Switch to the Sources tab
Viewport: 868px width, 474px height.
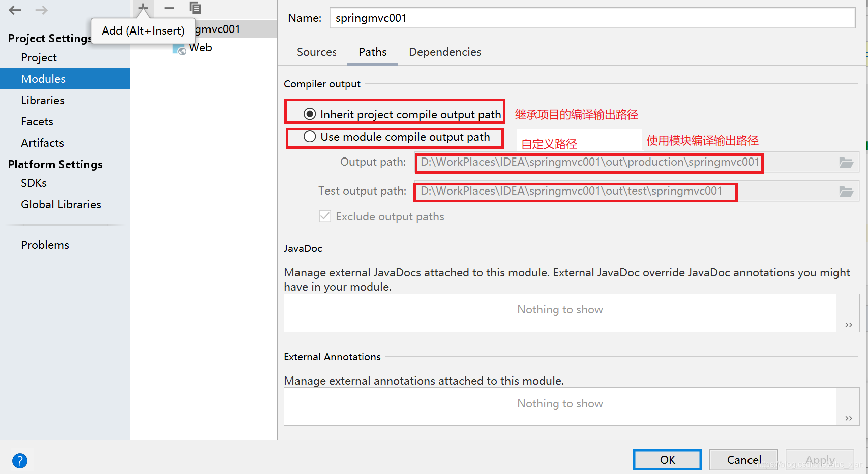(317, 52)
